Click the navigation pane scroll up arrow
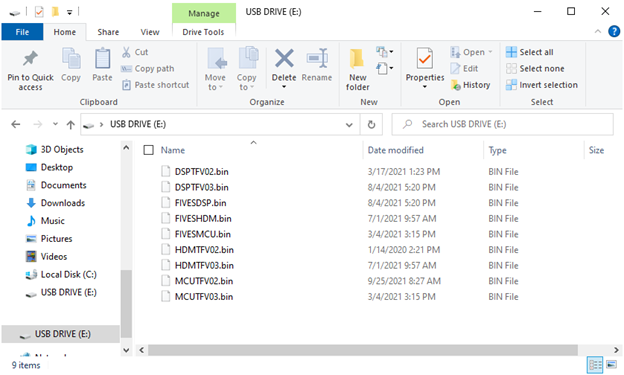The image size is (624, 375). pyautogui.click(x=126, y=148)
